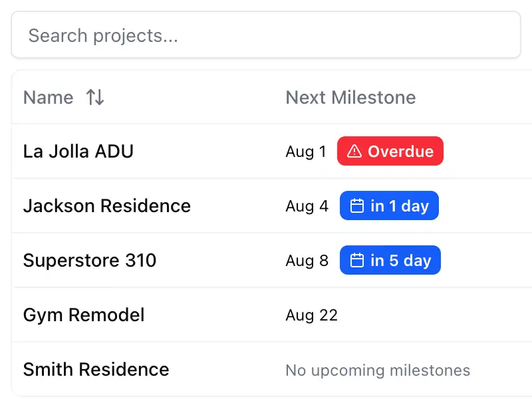Open the Superstore 310 project
532x399 pixels.
(x=90, y=260)
